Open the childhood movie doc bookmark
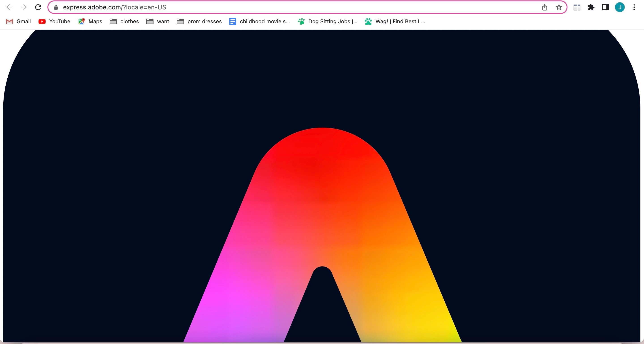Image resolution: width=644 pixels, height=344 pixels. (260, 21)
